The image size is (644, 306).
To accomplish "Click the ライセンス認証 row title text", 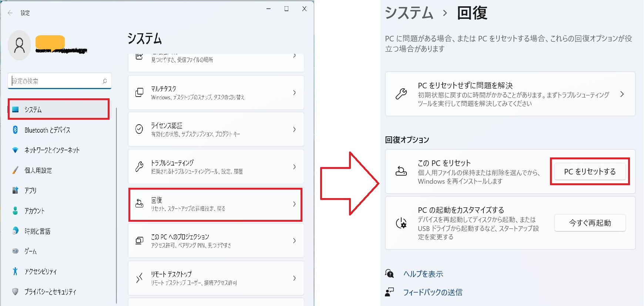I will pyautogui.click(x=167, y=126).
